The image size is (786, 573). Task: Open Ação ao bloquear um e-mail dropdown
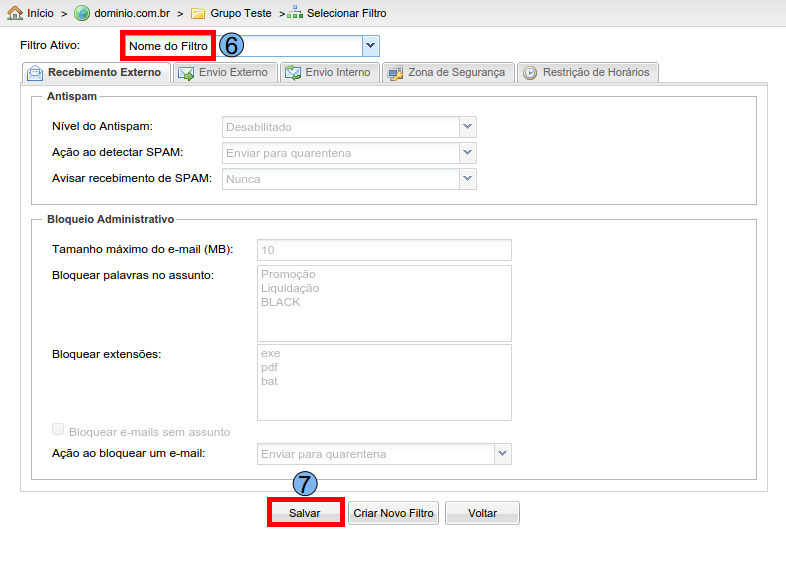(502, 454)
